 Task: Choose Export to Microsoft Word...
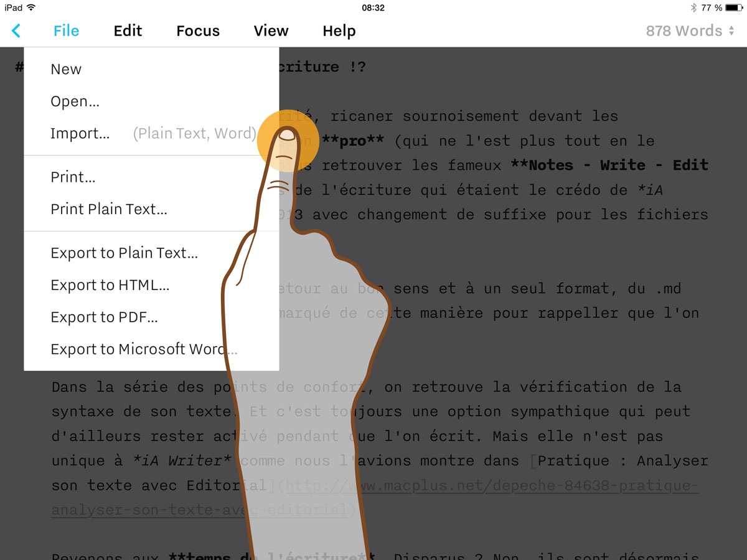coord(151,349)
